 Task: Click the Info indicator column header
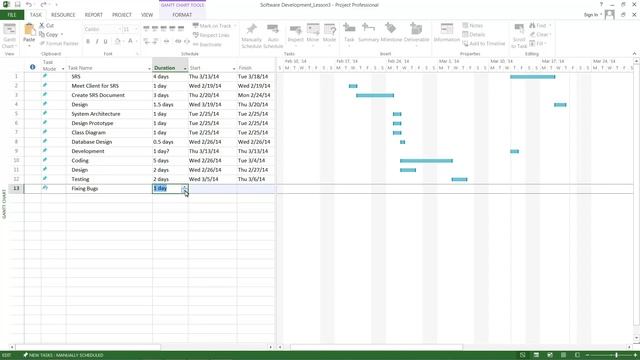pos(33,67)
